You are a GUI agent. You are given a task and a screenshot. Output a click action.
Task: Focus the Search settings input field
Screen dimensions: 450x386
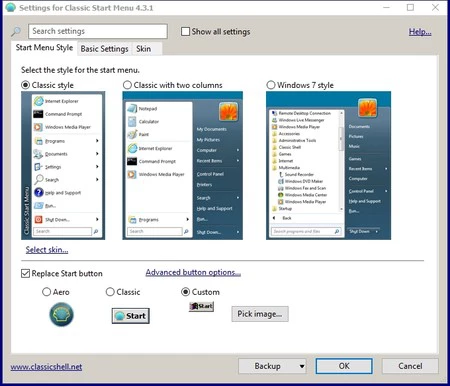tap(98, 31)
